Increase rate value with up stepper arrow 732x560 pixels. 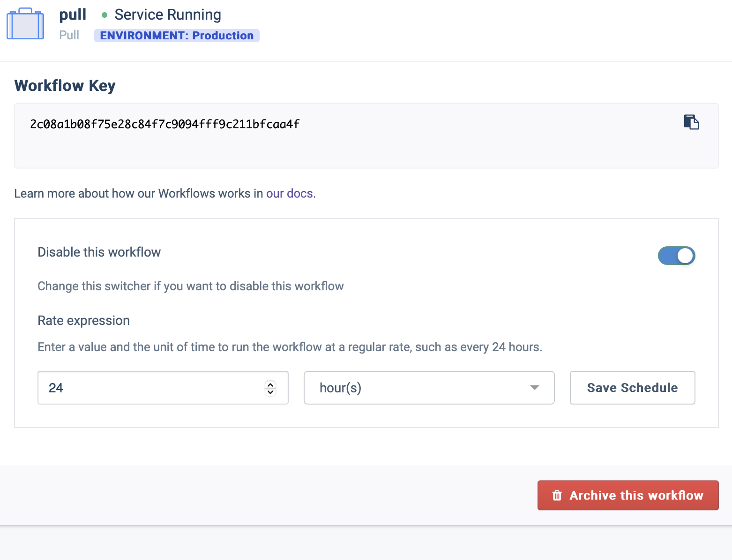point(270,384)
